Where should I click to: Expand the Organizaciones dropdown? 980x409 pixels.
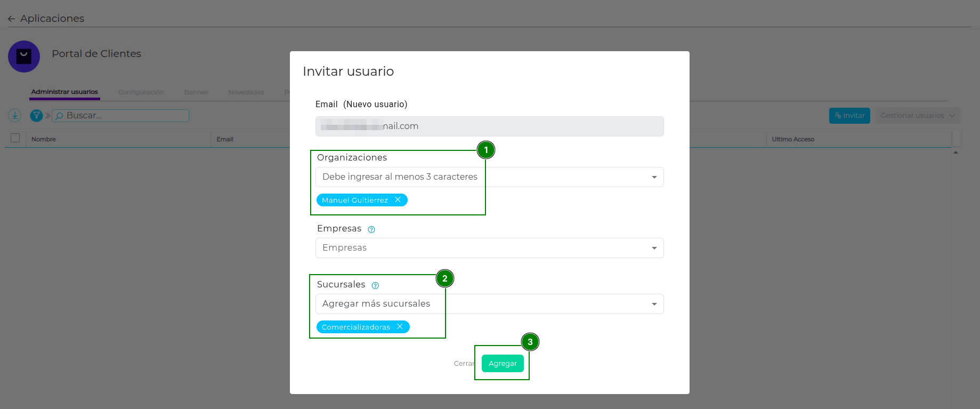coord(654,177)
